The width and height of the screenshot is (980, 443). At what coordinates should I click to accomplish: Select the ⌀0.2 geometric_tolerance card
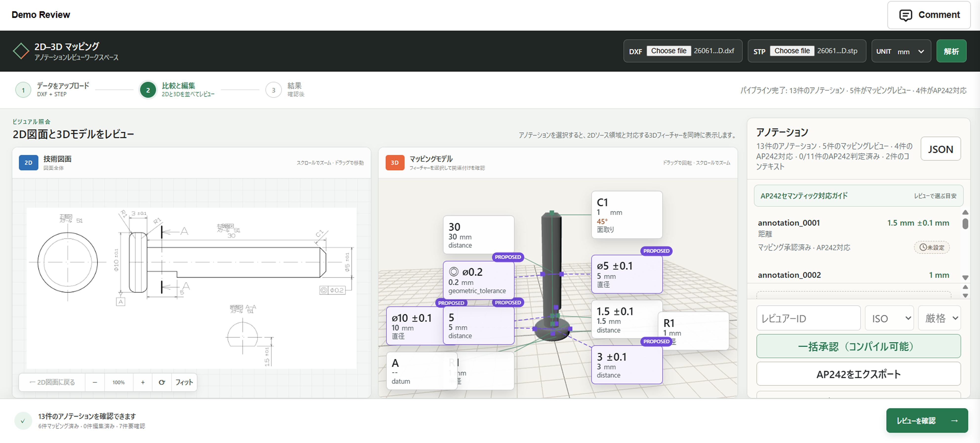(x=478, y=280)
